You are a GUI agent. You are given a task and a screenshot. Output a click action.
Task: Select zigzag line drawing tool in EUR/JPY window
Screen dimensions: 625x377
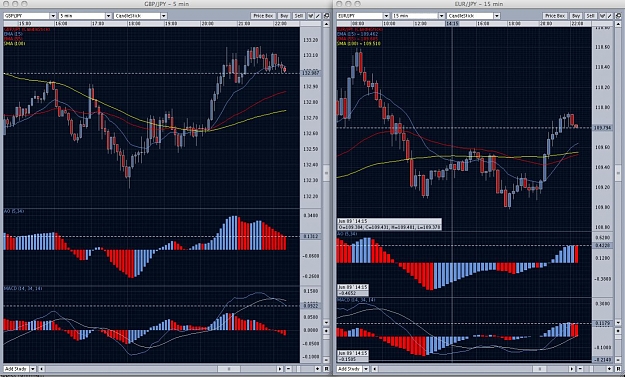603,16
